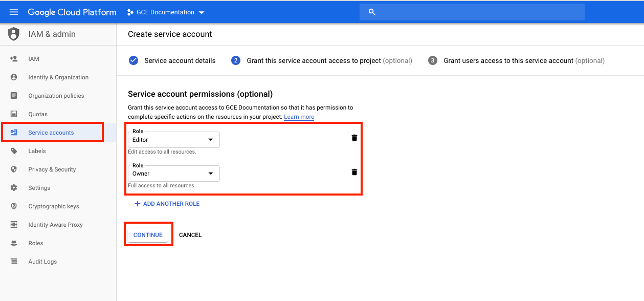Click the IAM & admin header title
Viewport: 644px width, 301px height.
point(52,34)
